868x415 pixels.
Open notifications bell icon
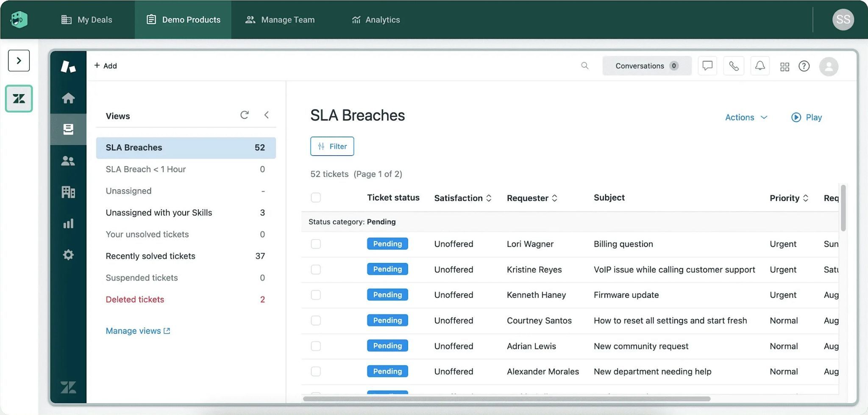(760, 66)
